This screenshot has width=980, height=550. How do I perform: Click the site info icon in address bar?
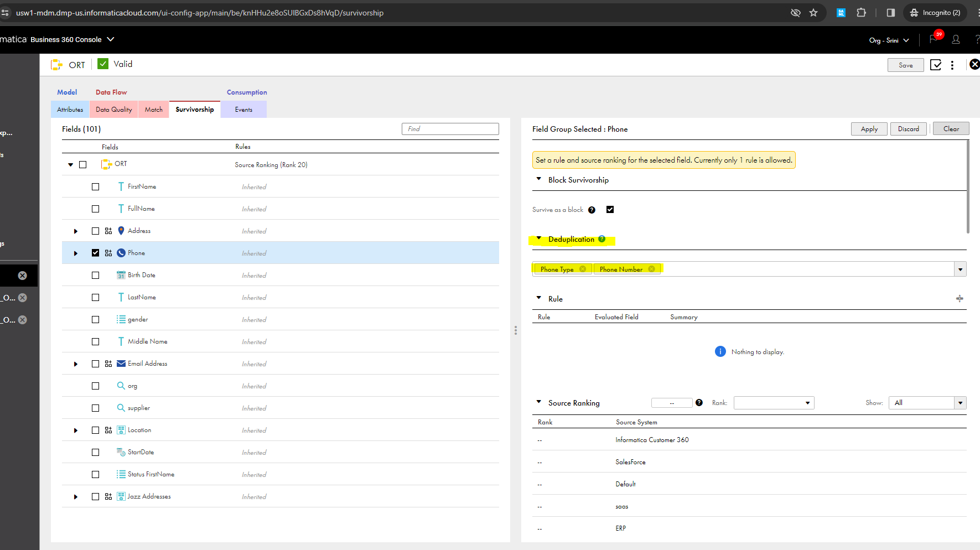point(5,13)
